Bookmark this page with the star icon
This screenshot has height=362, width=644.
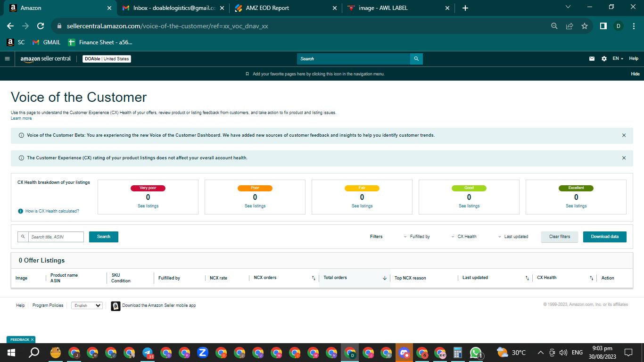[x=585, y=26]
